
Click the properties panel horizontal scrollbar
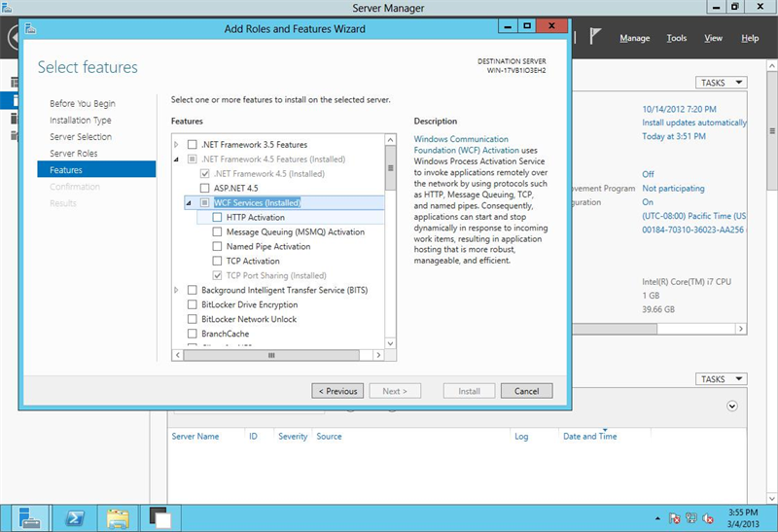[615, 329]
